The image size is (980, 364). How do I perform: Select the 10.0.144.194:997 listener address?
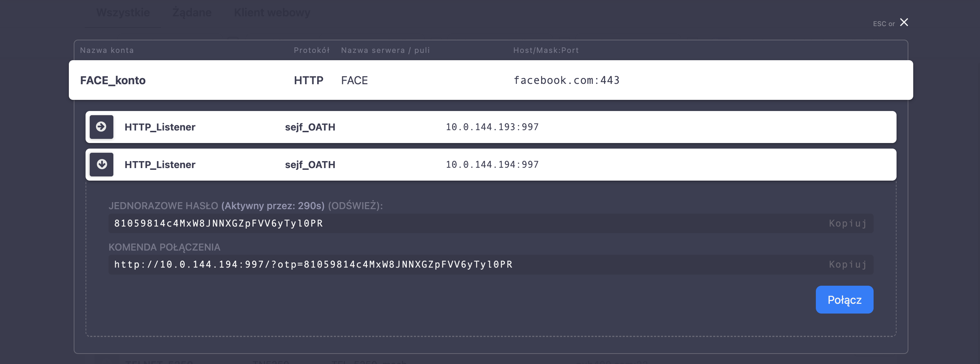click(492, 165)
